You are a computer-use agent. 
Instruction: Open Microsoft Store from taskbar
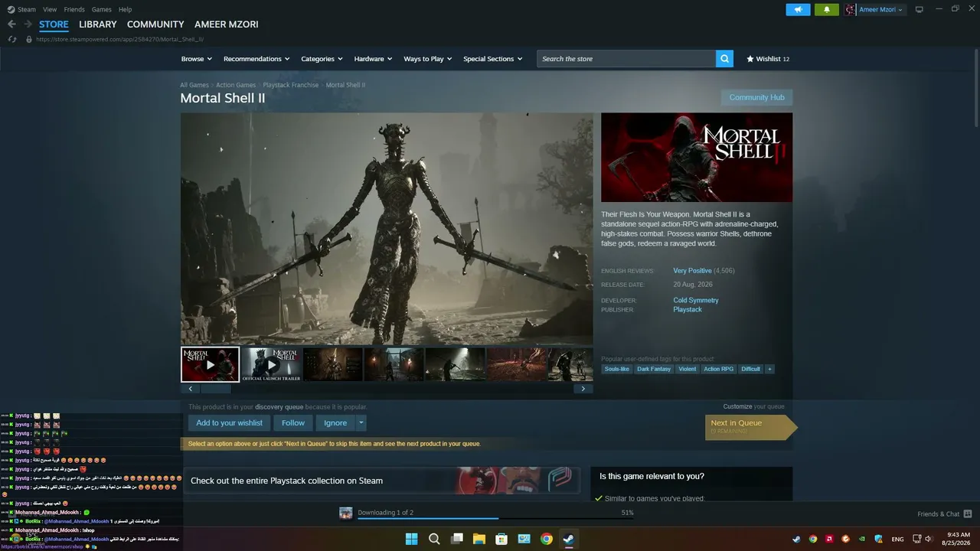coord(501,539)
